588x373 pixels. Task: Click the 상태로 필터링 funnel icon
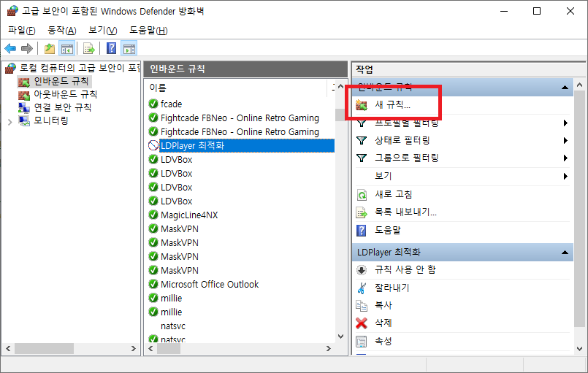pos(362,141)
